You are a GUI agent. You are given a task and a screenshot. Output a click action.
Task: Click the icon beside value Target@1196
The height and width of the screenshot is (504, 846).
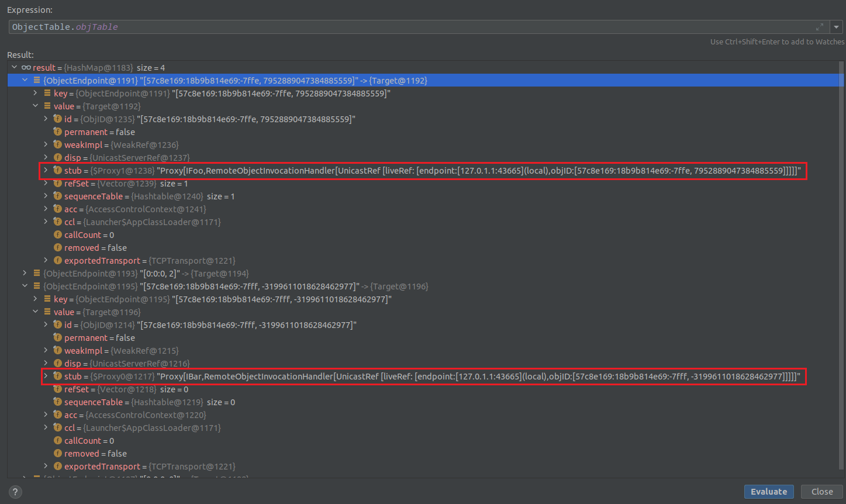coord(47,312)
